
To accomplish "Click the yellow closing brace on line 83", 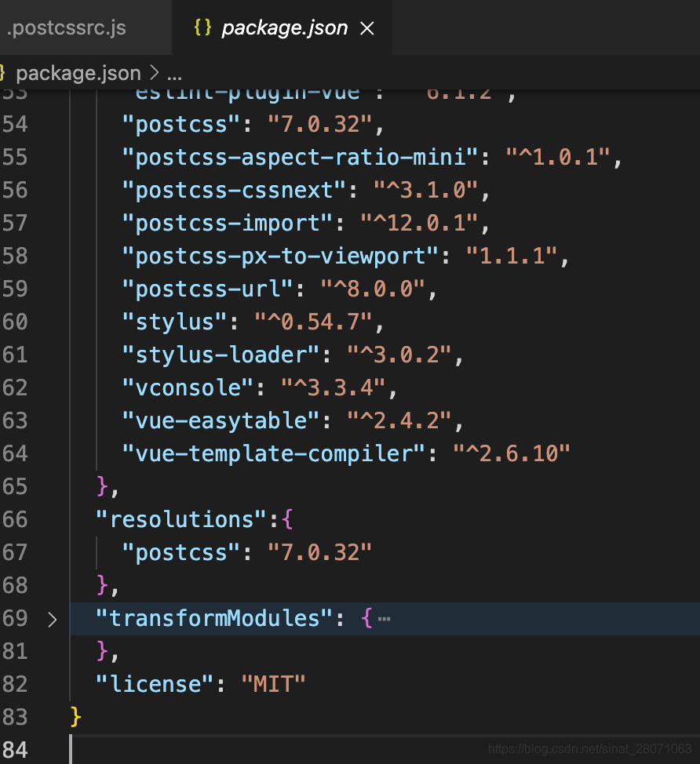I will coord(75,717).
